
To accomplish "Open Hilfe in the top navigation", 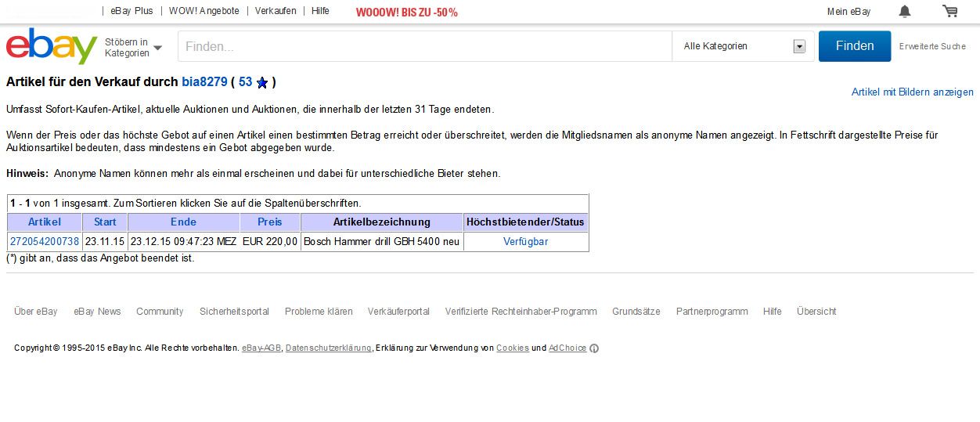I will click(x=320, y=11).
